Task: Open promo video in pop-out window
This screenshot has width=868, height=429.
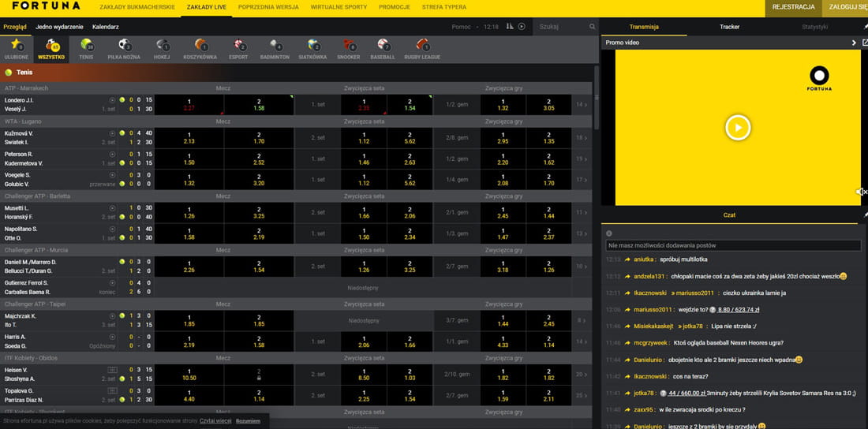Action: pos(865,42)
